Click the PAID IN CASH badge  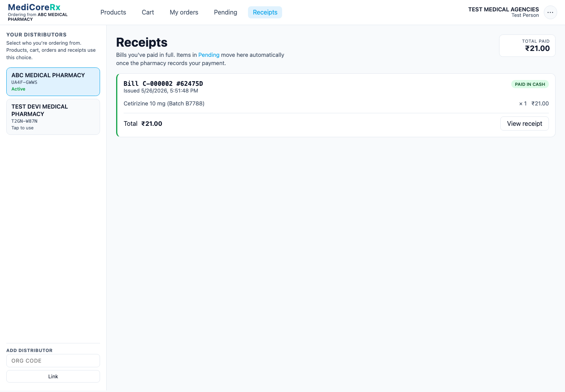click(530, 84)
